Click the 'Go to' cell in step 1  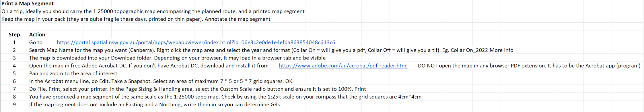(x=36, y=42)
